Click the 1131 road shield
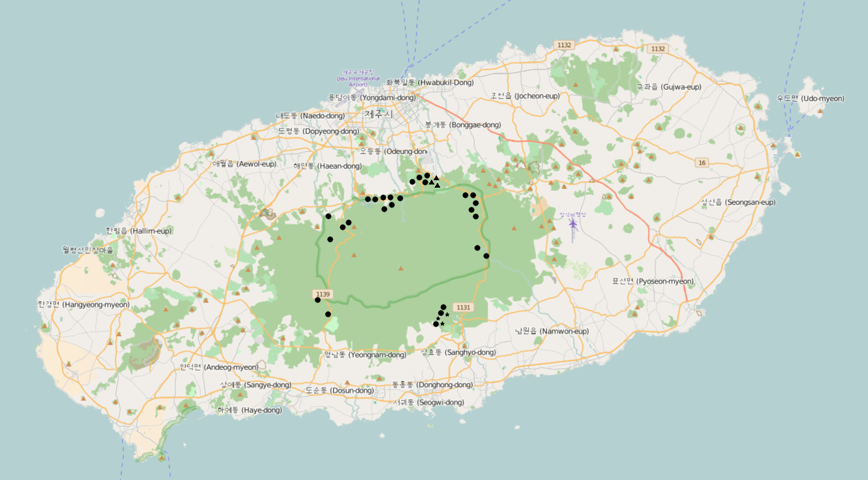The height and width of the screenshot is (480, 868). (x=463, y=307)
